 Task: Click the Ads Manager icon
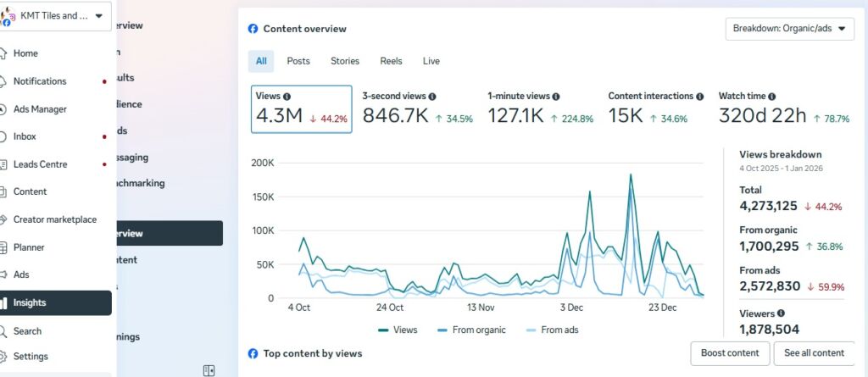coord(4,109)
